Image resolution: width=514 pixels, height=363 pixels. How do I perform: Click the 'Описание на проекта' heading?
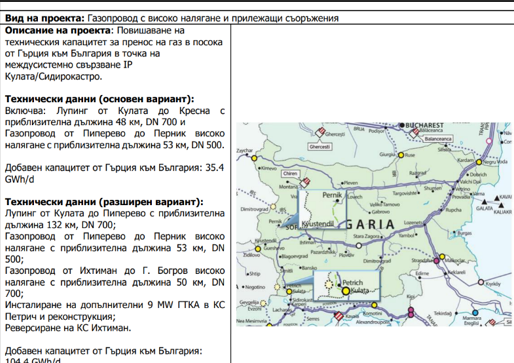(x=57, y=30)
